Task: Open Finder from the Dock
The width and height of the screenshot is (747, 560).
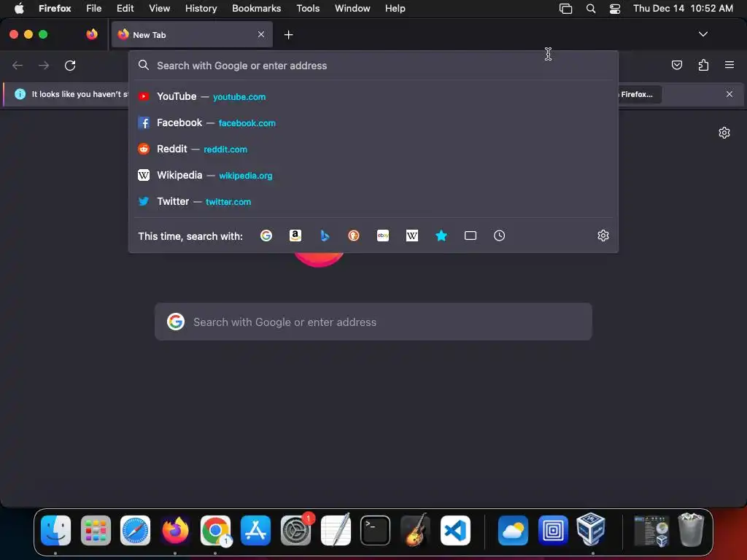Action: pyautogui.click(x=55, y=530)
